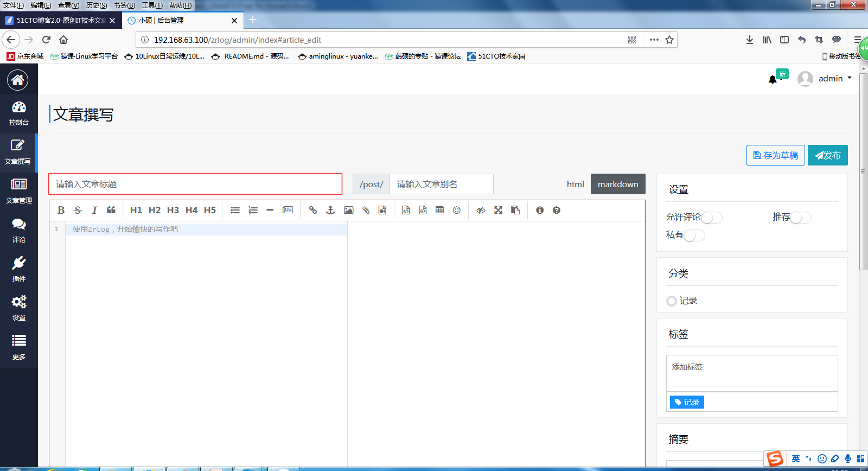This screenshot has width=868, height=471.
Task: Insert H1 heading
Action: (136, 210)
